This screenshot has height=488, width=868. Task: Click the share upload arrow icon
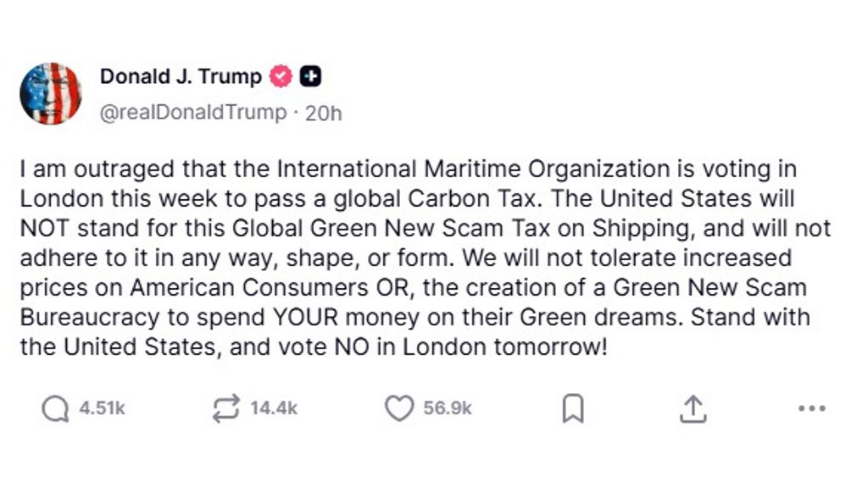(693, 409)
